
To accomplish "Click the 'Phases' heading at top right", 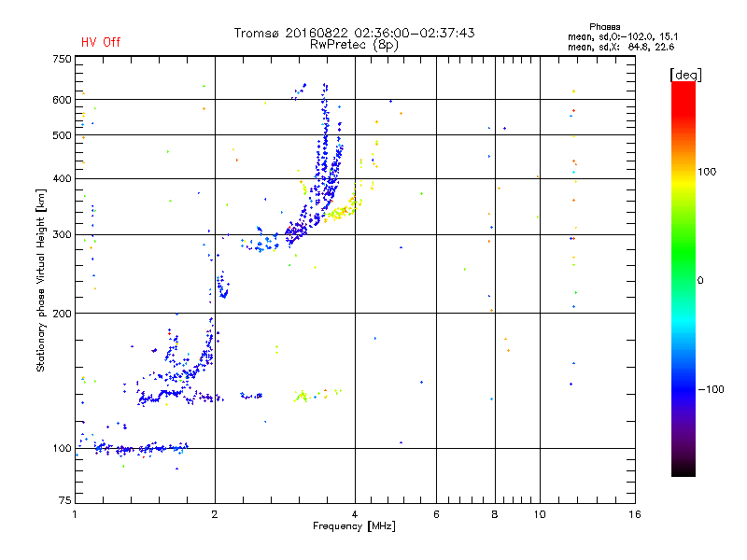I will (x=604, y=27).
